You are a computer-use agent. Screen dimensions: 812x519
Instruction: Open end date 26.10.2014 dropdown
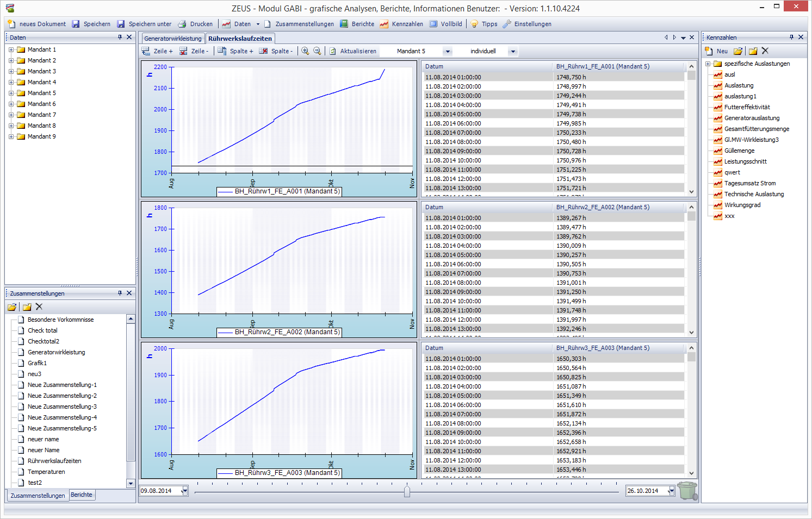(x=671, y=491)
